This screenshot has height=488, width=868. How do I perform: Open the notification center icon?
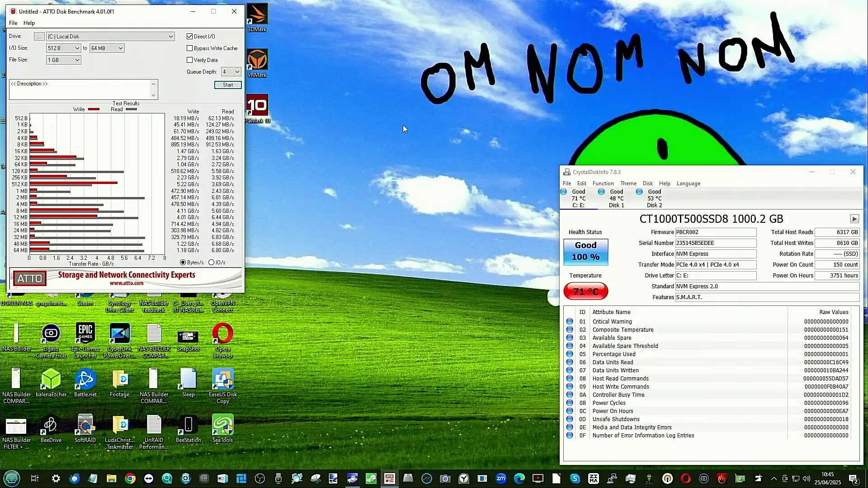(854, 479)
